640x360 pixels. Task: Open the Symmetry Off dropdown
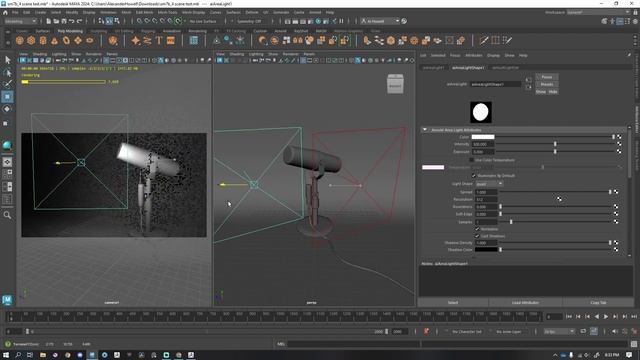pos(249,21)
